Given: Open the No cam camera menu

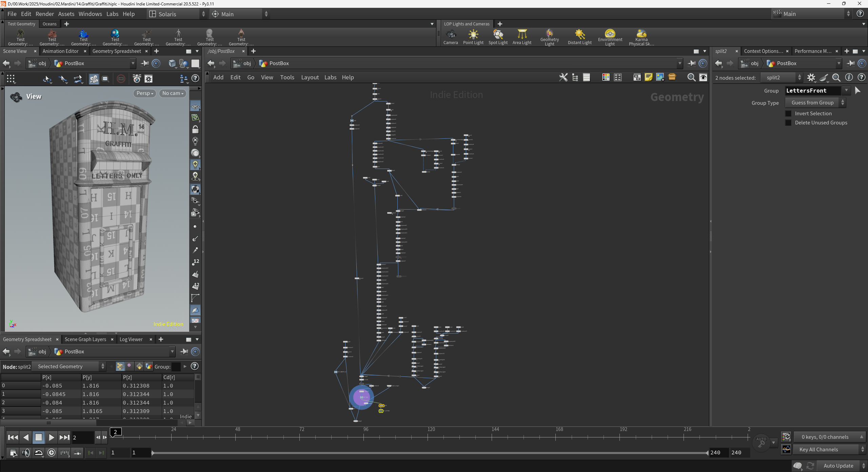Looking at the screenshot, I should click(173, 93).
